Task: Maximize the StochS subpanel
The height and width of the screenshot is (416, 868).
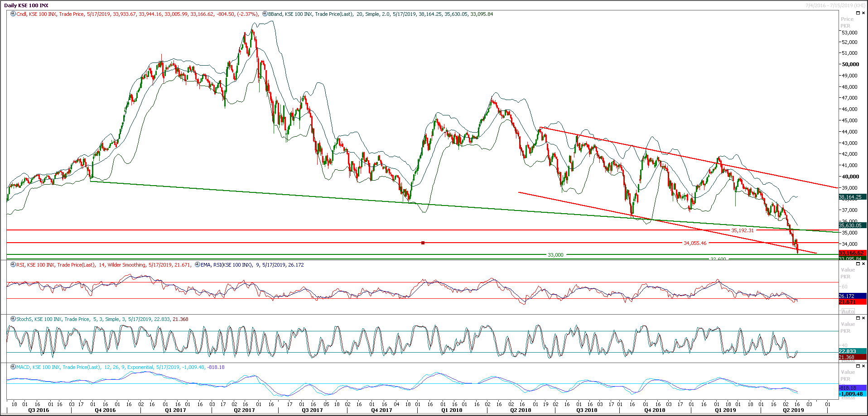Action: [858, 317]
